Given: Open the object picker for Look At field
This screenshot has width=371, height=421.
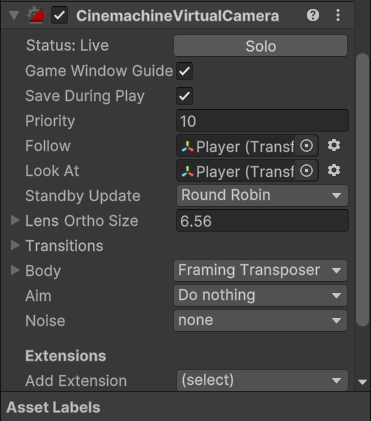Looking at the screenshot, I should click(306, 171).
